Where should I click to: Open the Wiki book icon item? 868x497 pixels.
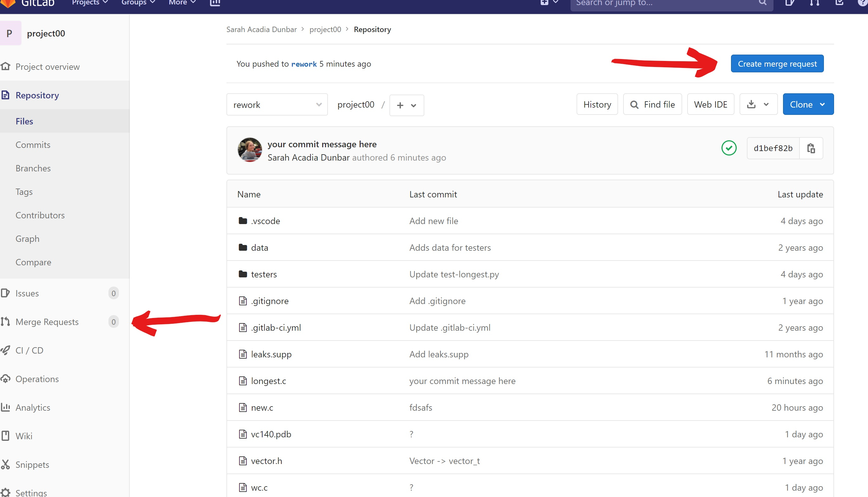[x=5, y=436]
